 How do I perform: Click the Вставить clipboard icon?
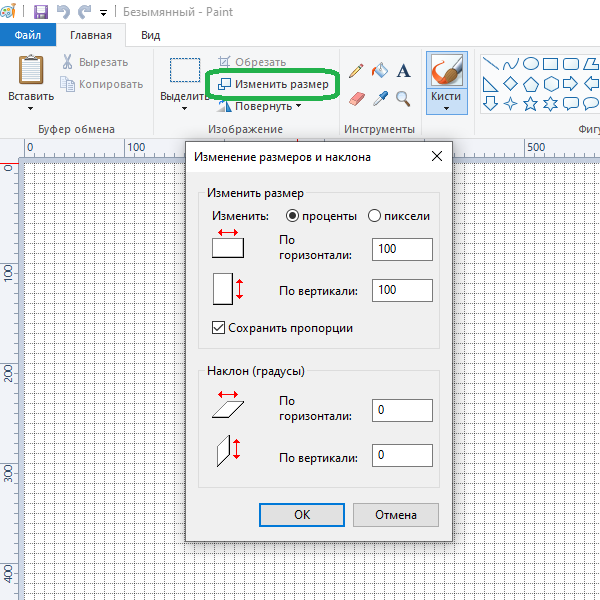tap(31, 69)
